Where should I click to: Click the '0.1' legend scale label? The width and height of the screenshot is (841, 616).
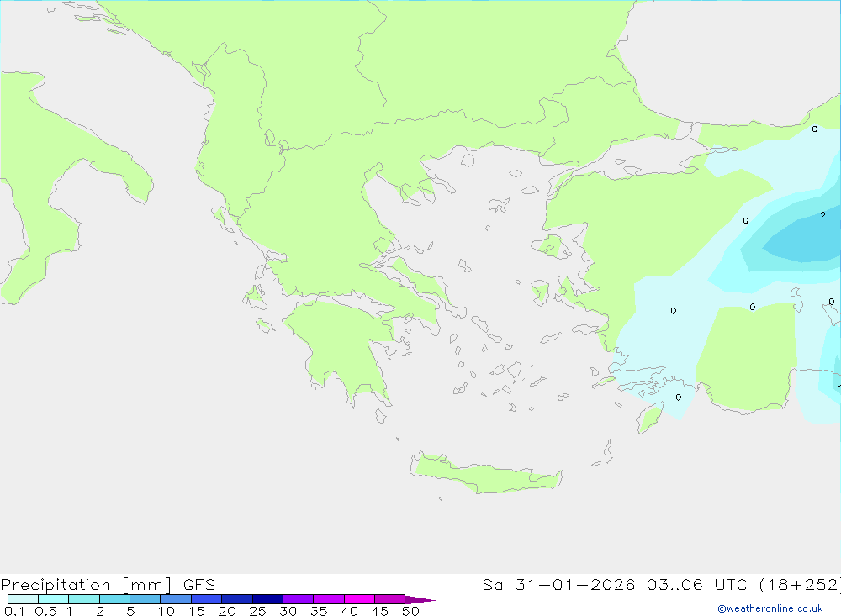point(14,611)
